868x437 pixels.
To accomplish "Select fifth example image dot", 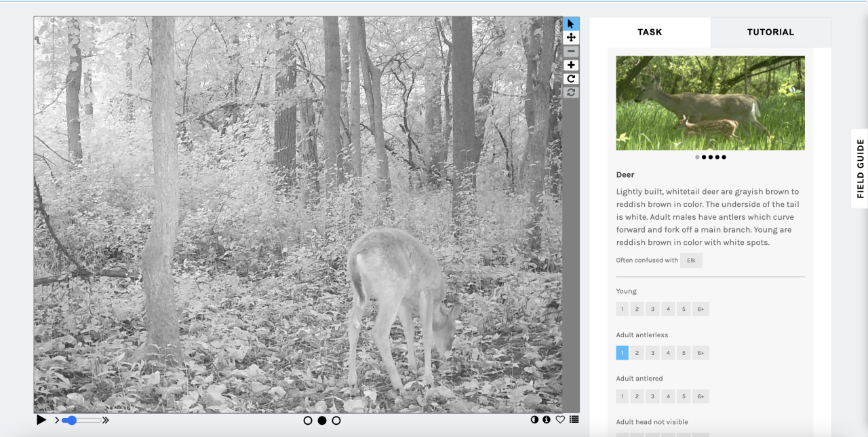I will point(724,157).
